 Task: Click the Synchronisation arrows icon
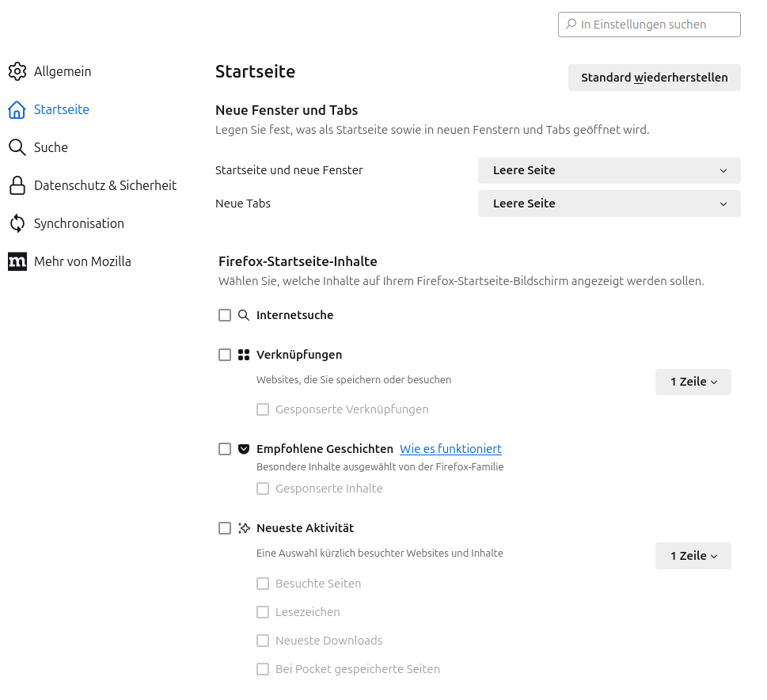tap(17, 223)
